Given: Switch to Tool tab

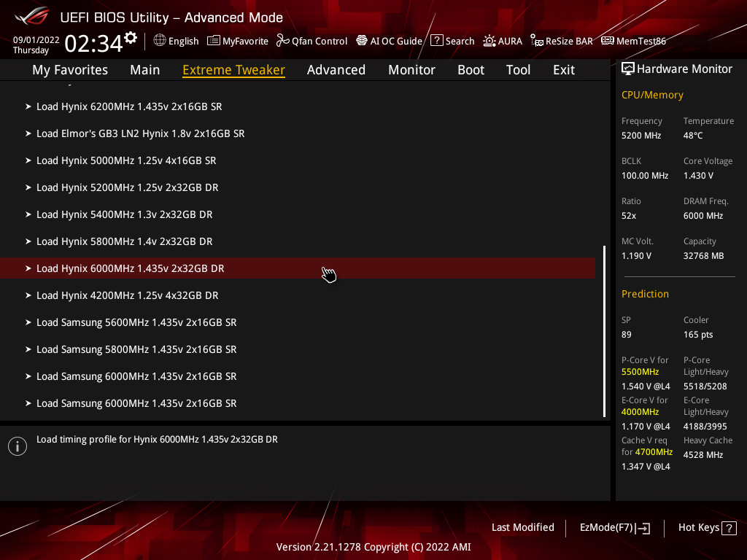Looking at the screenshot, I should pos(519,70).
